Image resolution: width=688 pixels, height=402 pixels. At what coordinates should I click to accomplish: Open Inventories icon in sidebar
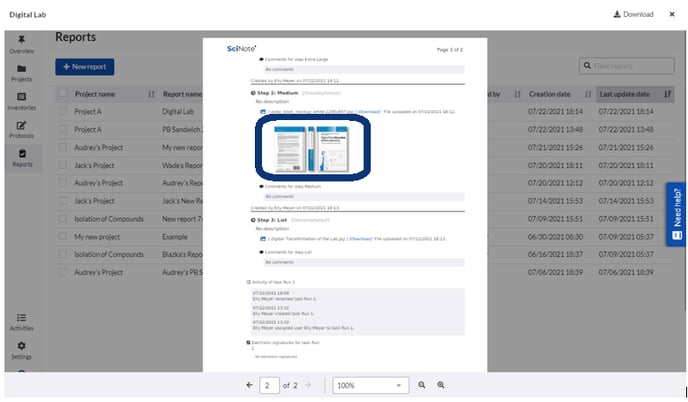click(x=22, y=97)
